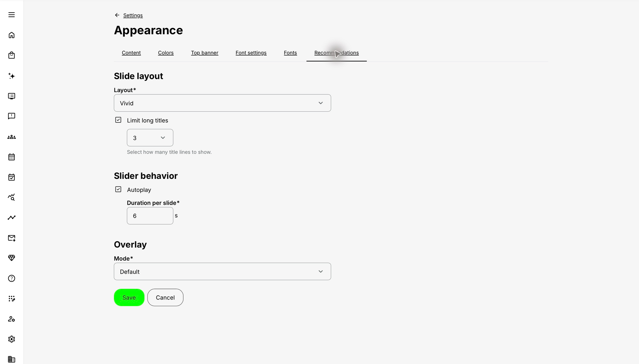The height and width of the screenshot is (364, 639).
Task: Open the user settings icon
Action: point(12,319)
